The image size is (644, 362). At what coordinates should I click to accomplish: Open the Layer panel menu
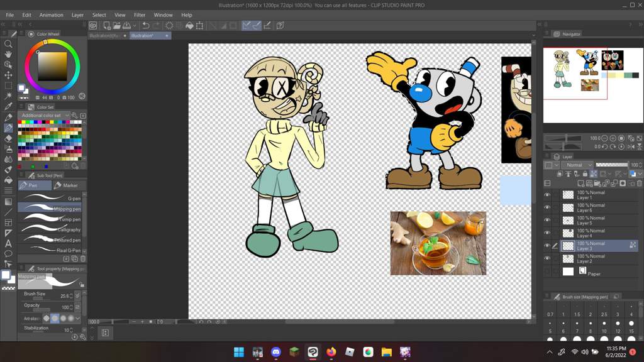click(547, 156)
